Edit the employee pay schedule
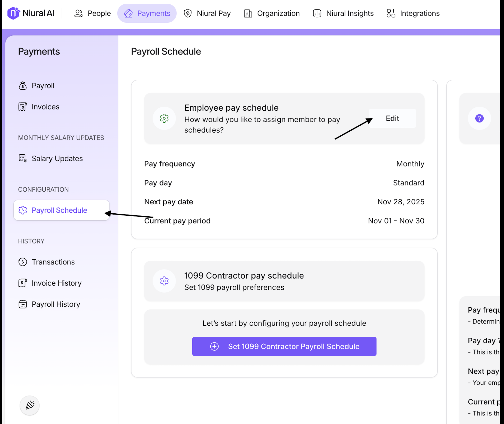504x424 pixels. pyautogui.click(x=392, y=118)
